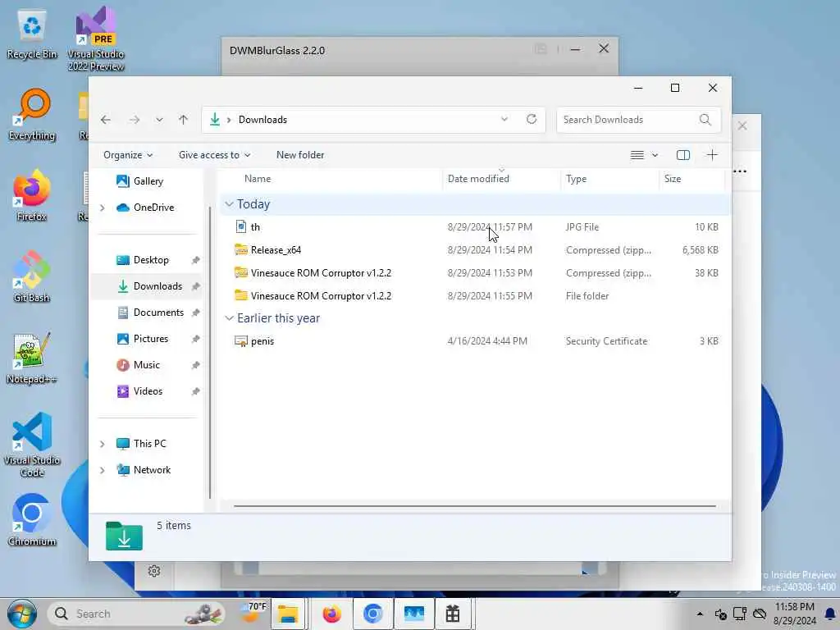Click the Git Bash desktop shortcut

pyautogui.click(x=32, y=277)
